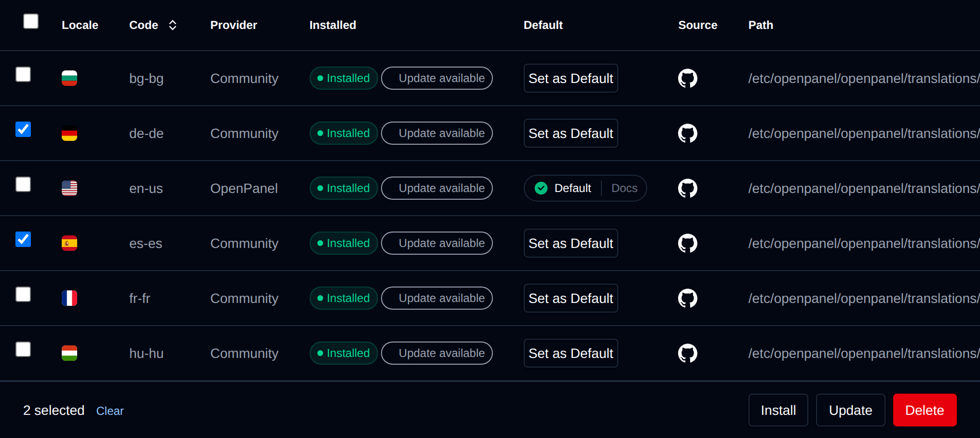
Task: Click Update available badge for de-de
Action: click(x=437, y=133)
